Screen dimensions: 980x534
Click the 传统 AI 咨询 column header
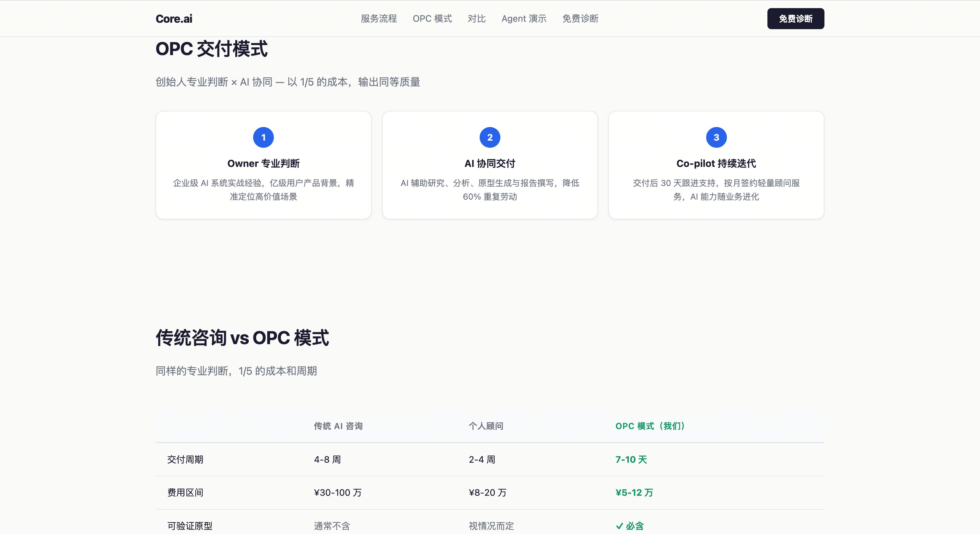pyautogui.click(x=338, y=426)
